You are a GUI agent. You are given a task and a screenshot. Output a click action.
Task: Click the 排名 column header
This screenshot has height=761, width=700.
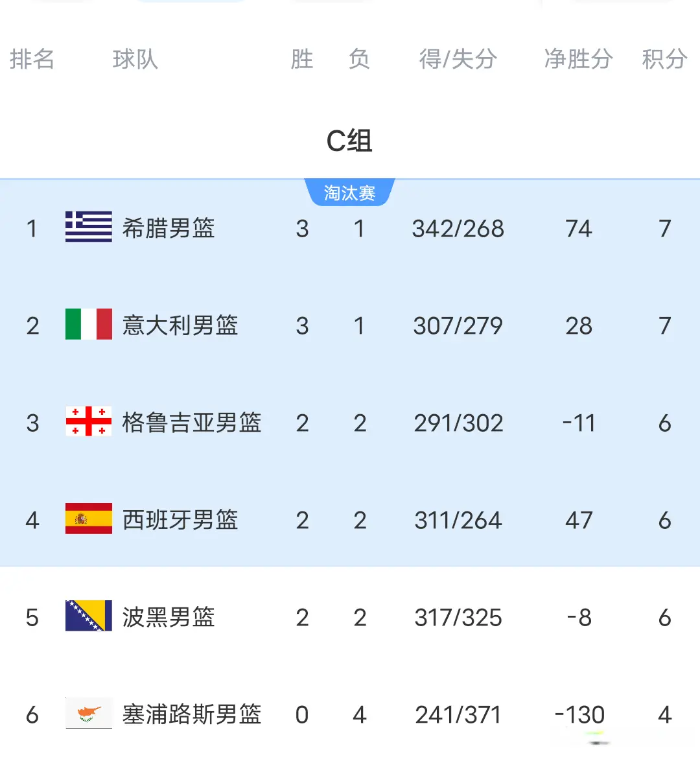click(x=32, y=59)
